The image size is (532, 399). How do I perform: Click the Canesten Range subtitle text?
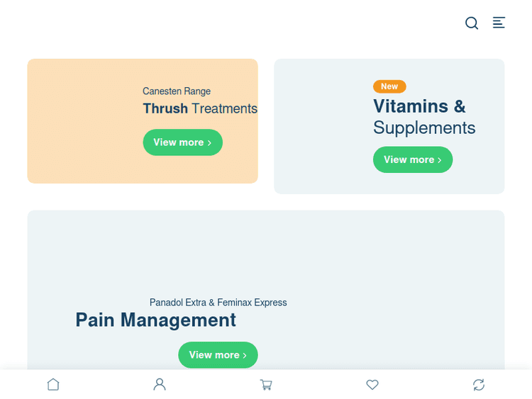(177, 91)
